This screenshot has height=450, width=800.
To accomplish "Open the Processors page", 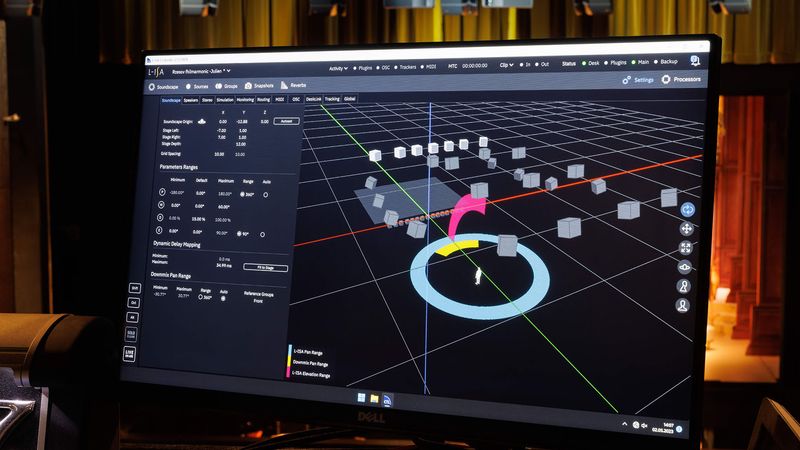I will (681, 79).
